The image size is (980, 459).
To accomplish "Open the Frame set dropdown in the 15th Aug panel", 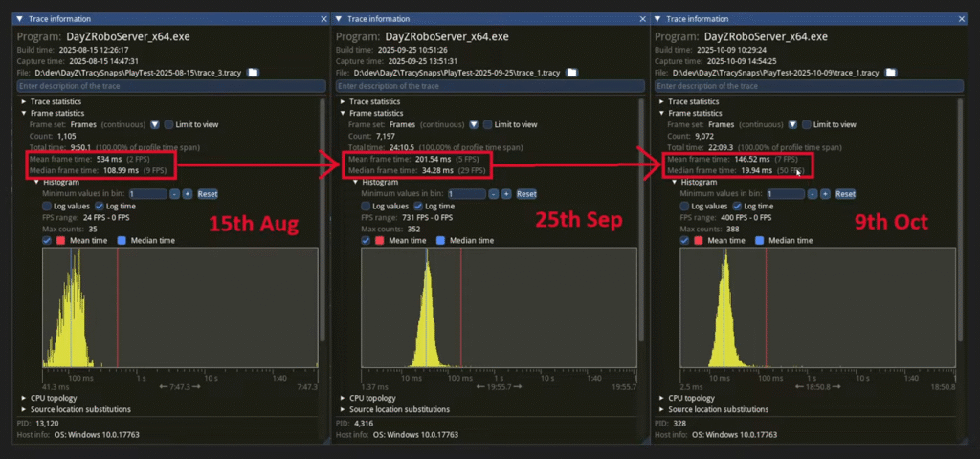I will point(154,125).
